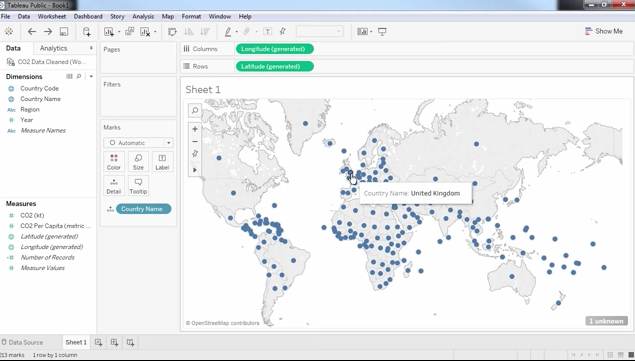Click the Tooltip card in Marks

[x=138, y=186]
